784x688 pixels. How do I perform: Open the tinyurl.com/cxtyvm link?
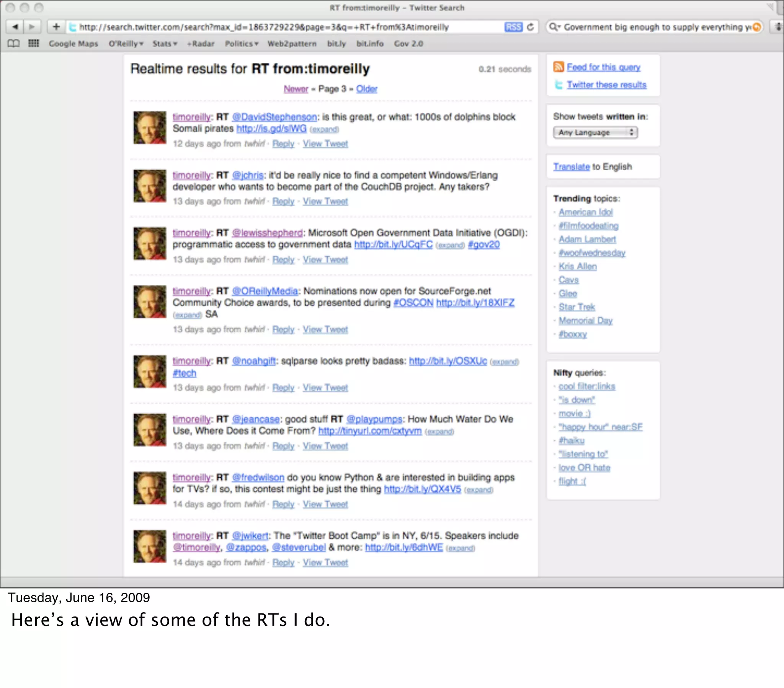click(x=370, y=431)
